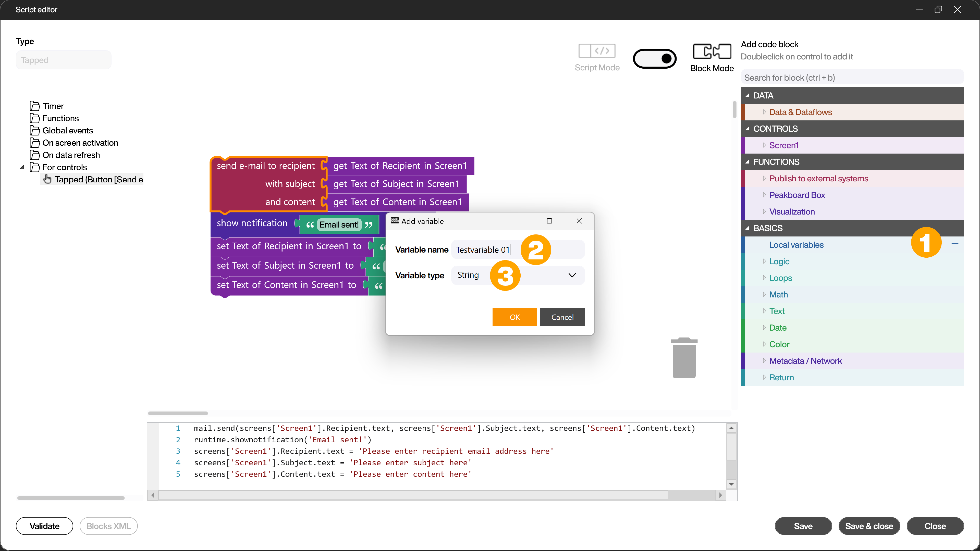Click the bottom Close button

(x=935, y=526)
